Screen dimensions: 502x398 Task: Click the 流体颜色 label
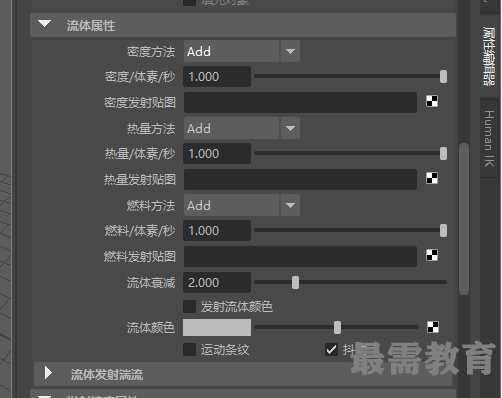pyautogui.click(x=151, y=328)
